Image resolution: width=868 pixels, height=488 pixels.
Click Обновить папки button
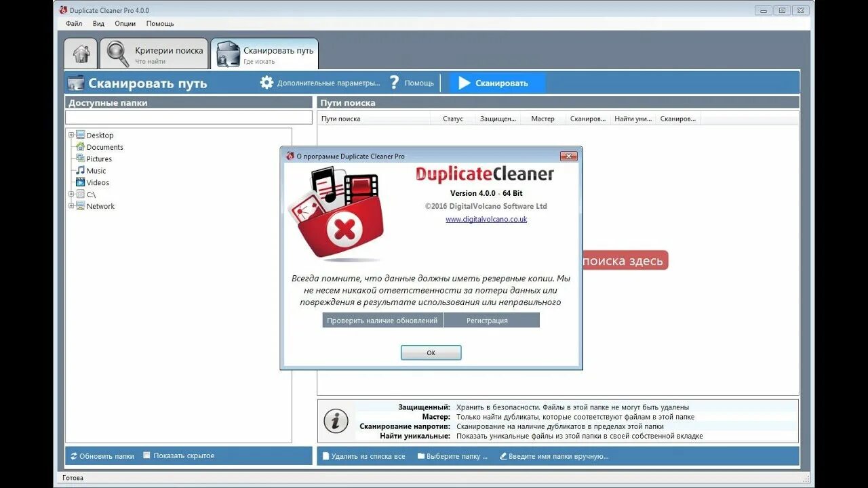click(102, 456)
